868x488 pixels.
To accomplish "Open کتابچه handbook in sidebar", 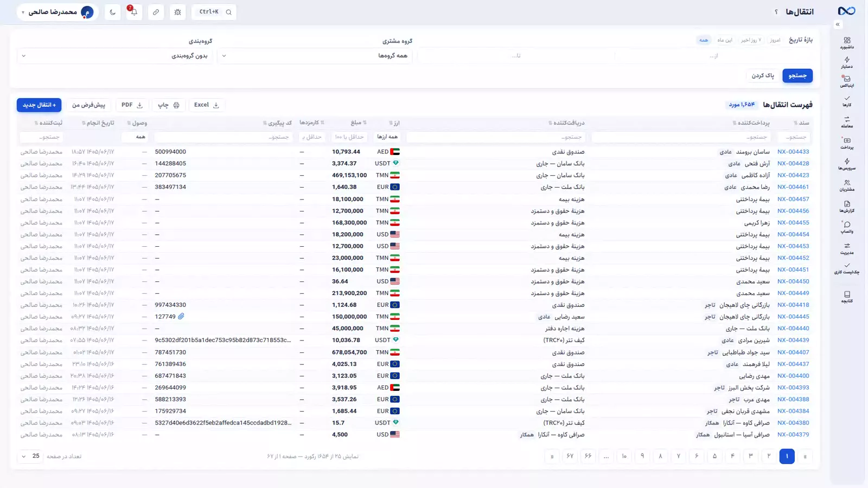I will coord(847,297).
